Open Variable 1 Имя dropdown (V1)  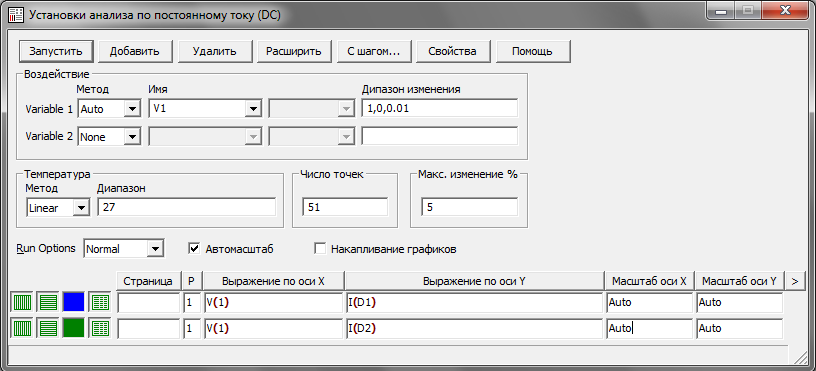point(205,109)
